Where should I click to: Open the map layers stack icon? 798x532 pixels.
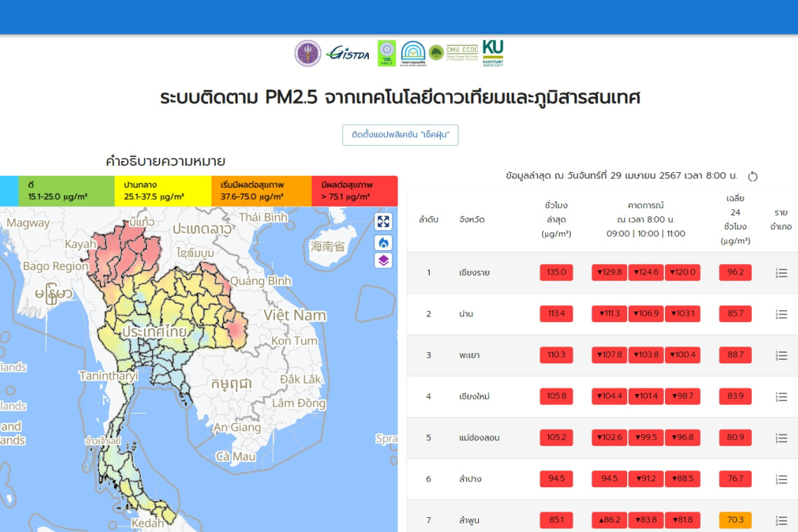click(383, 261)
